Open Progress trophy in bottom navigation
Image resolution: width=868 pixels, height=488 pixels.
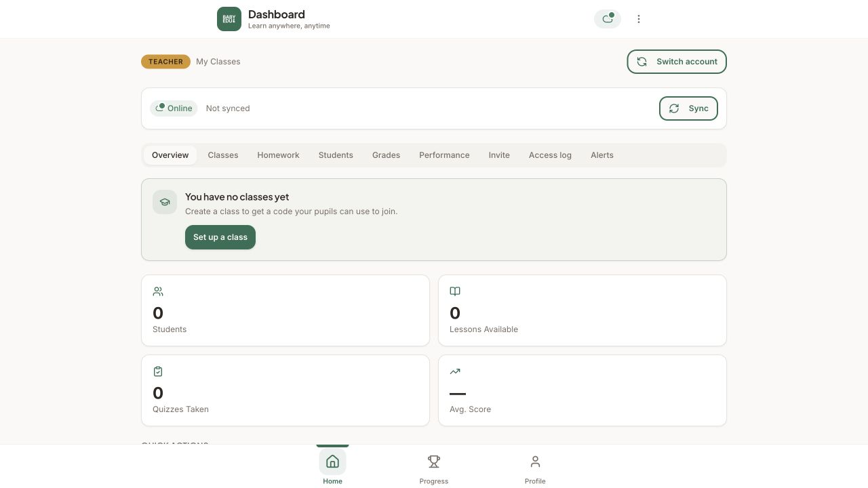tap(434, 468)
